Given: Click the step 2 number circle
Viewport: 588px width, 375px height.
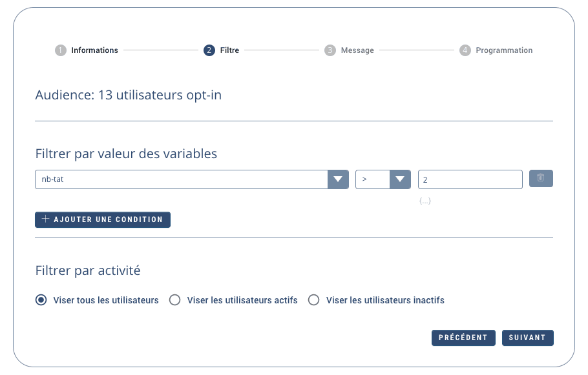Looking at the screenshot, I should coord(209,50).
